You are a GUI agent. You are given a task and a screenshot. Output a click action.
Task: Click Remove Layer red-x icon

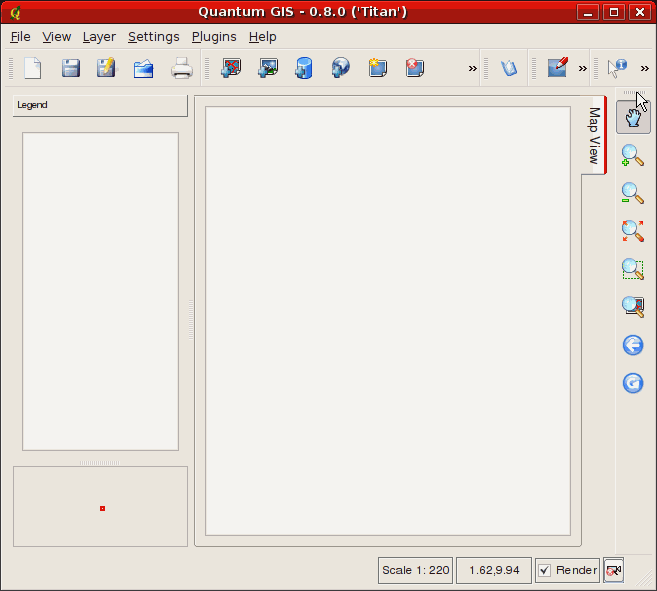point(415,68)
